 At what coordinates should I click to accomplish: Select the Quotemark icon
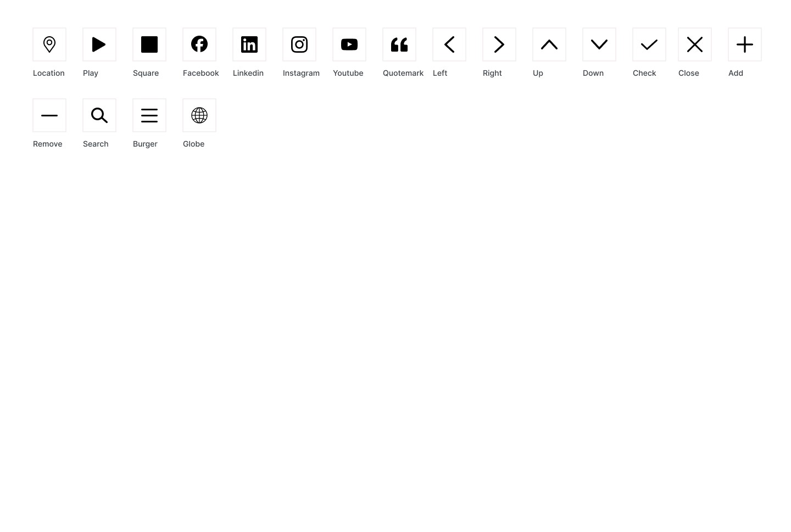pos(399,44)
